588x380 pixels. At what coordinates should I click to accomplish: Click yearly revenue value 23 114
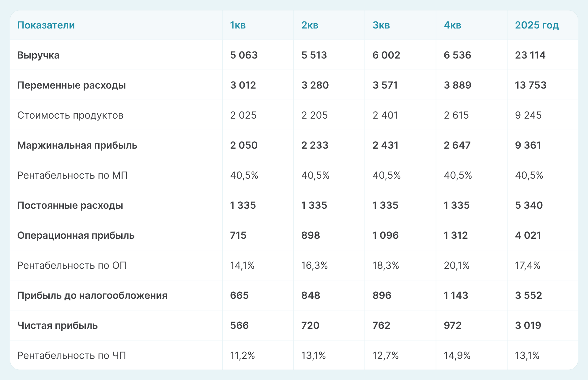click(x=530, y=55)
